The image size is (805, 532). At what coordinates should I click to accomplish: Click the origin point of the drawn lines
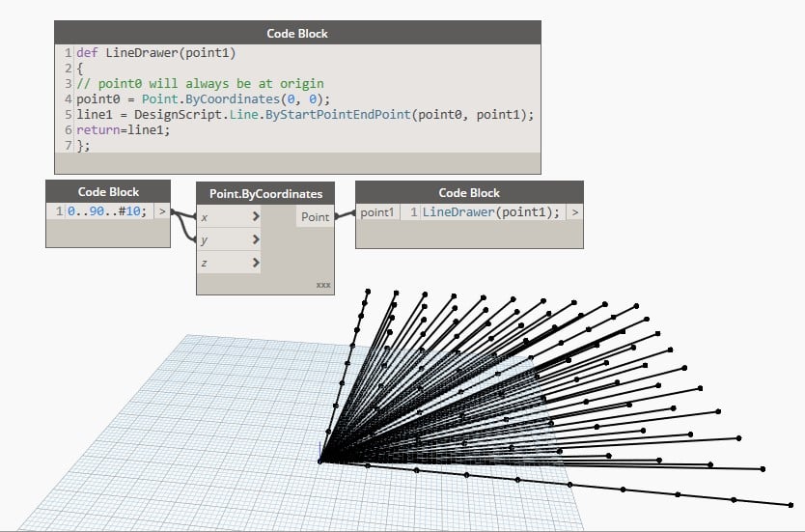319,461
